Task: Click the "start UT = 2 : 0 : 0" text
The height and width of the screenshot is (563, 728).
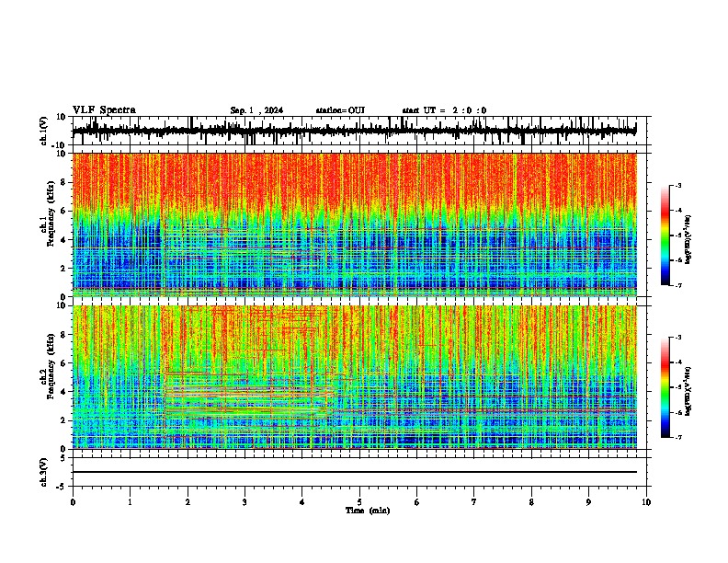Action: click(x=444, y=110)
